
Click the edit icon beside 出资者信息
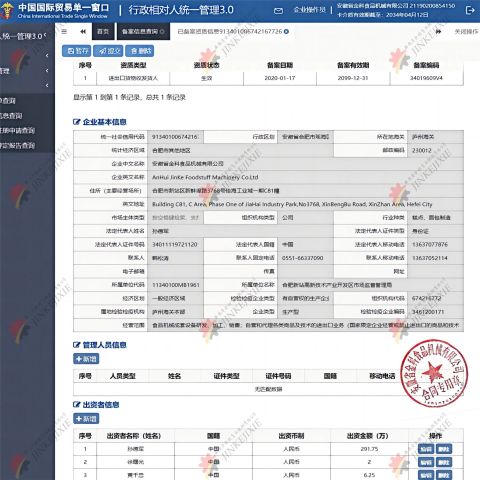[77, 405]
